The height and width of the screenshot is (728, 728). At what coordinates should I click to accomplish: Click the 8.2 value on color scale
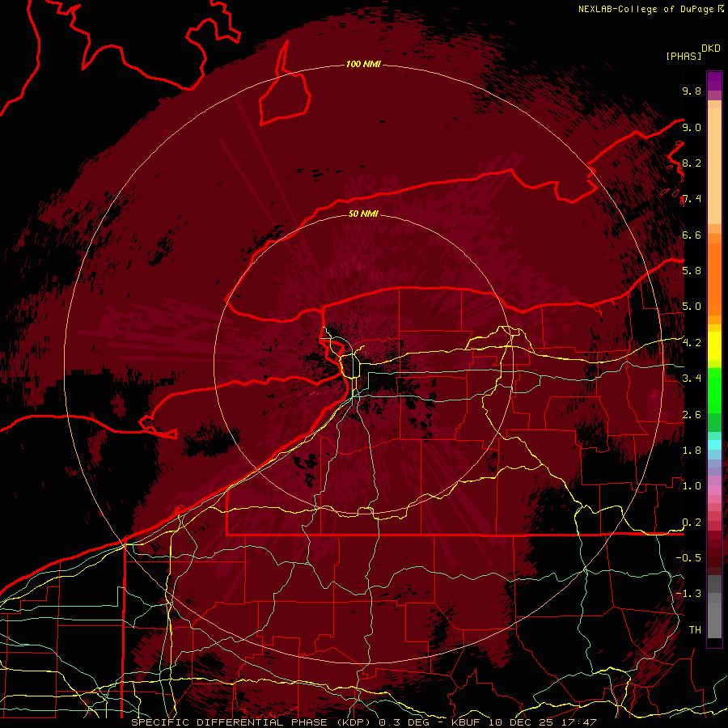coord(692,163)
